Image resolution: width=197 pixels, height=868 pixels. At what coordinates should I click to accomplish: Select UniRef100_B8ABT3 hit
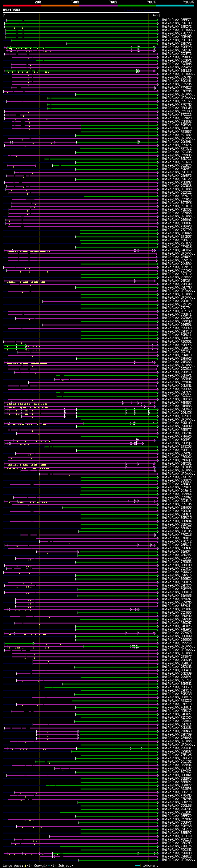[176, 128]
